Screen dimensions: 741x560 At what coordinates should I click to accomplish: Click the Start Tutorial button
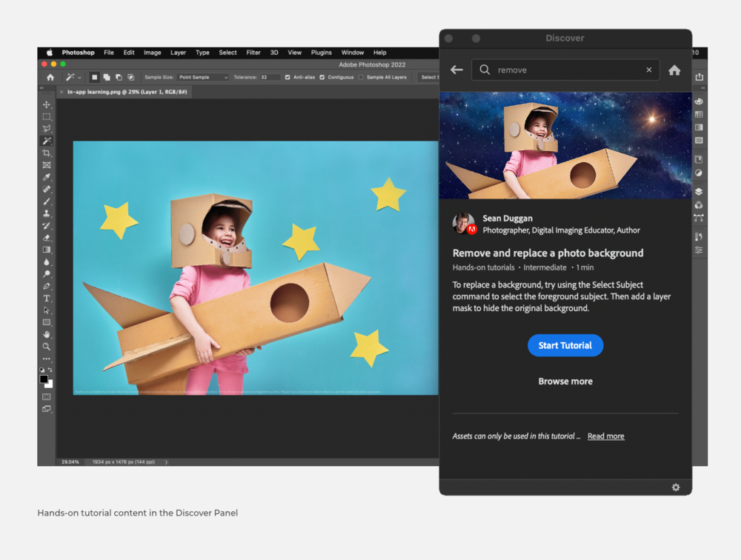tap(565, 345)
